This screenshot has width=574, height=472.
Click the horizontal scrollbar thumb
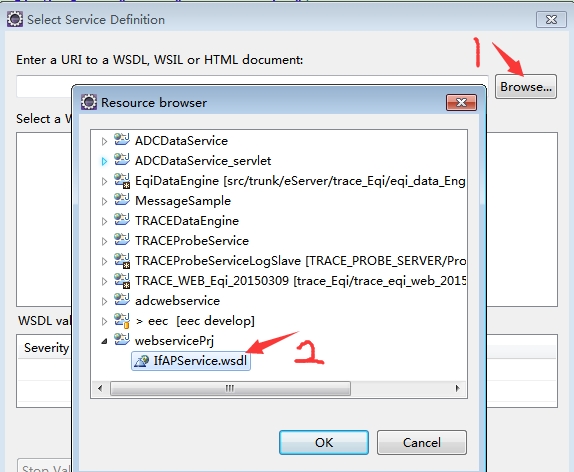tap(230, 388)
